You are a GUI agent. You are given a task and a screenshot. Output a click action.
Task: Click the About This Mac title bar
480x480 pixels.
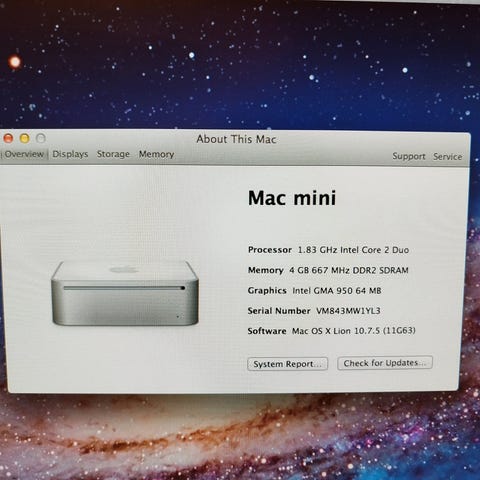236,139
